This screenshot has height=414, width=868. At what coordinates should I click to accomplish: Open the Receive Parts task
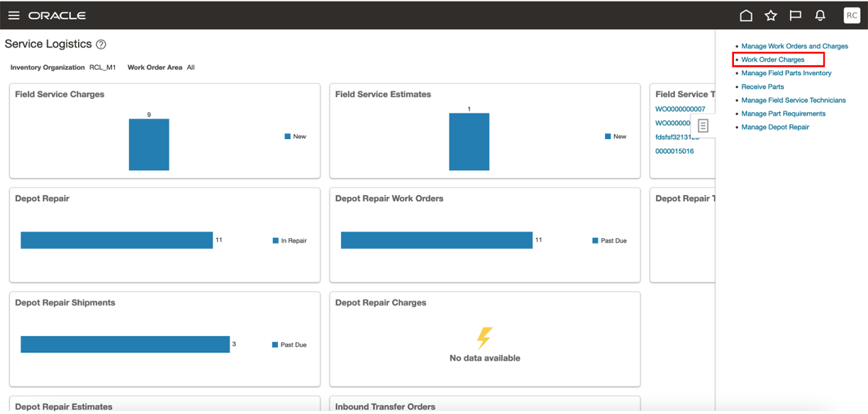763,86
